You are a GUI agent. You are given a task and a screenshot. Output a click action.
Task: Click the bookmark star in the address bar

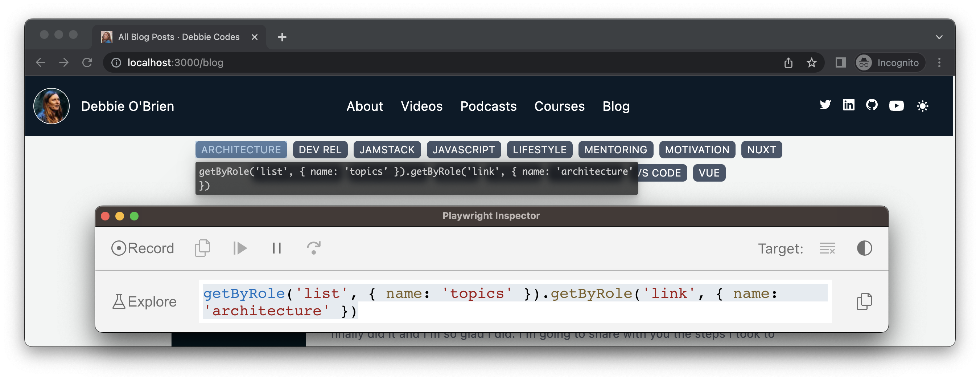pos(812,62)
